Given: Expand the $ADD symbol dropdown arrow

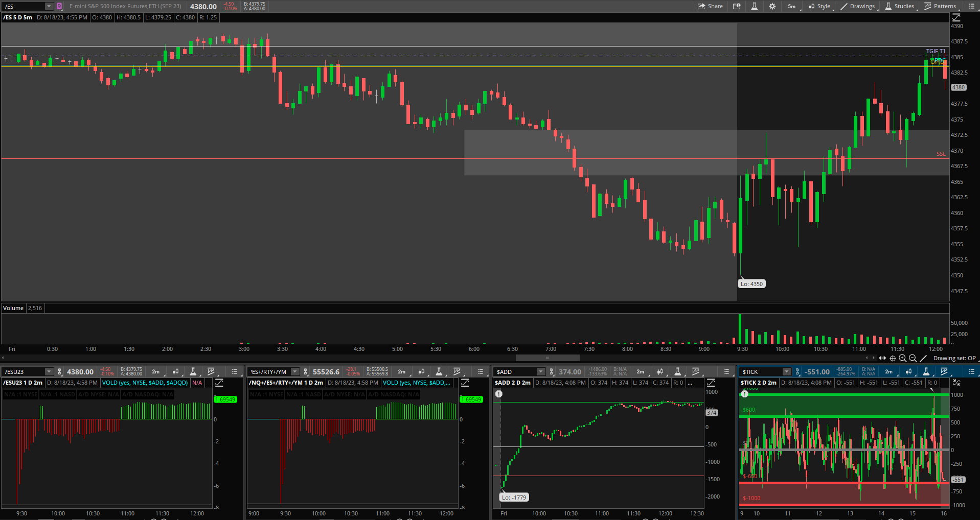Looking at the screenshot, I should click(x=541, y=371).
